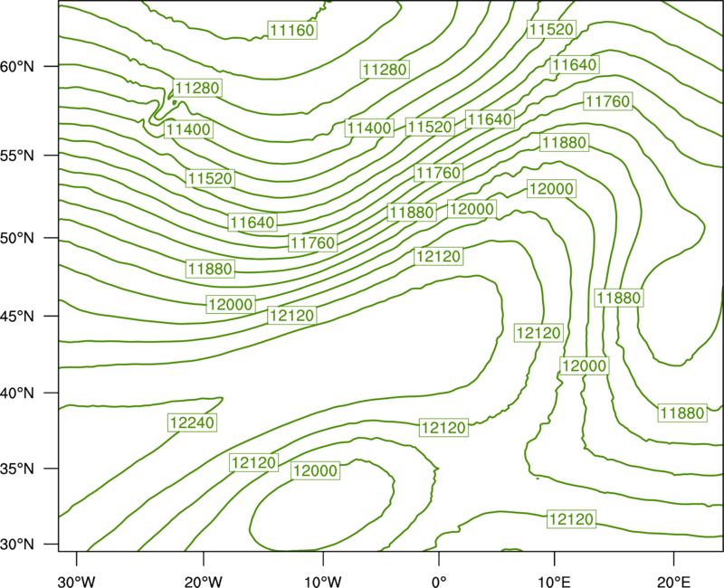This screenshot has width=724, height=588.
Task: Select the 20°W longitude axis label
Action: point(204,582)
